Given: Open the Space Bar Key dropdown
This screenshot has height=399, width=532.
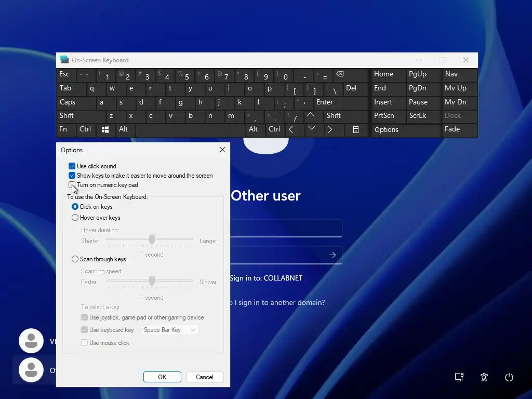Looking at the screenshot, I should point(169,330).
